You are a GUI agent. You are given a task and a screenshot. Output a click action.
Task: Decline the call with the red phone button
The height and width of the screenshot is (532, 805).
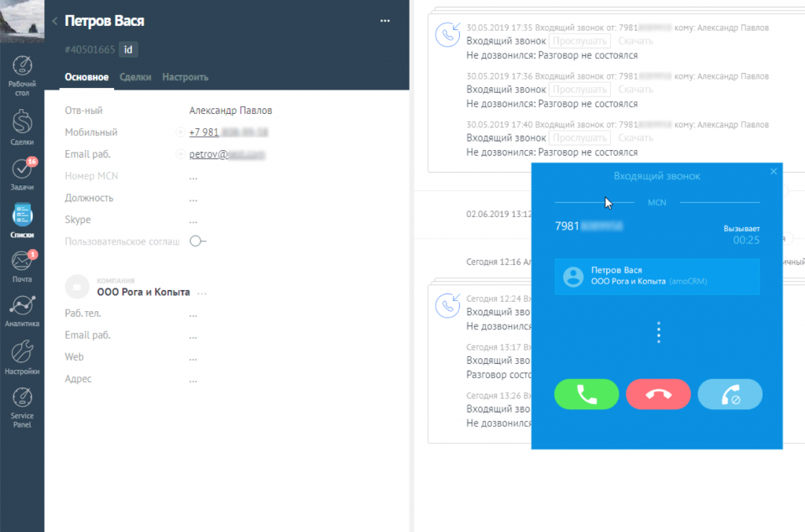pyautogui.click(x=658, y=394)
